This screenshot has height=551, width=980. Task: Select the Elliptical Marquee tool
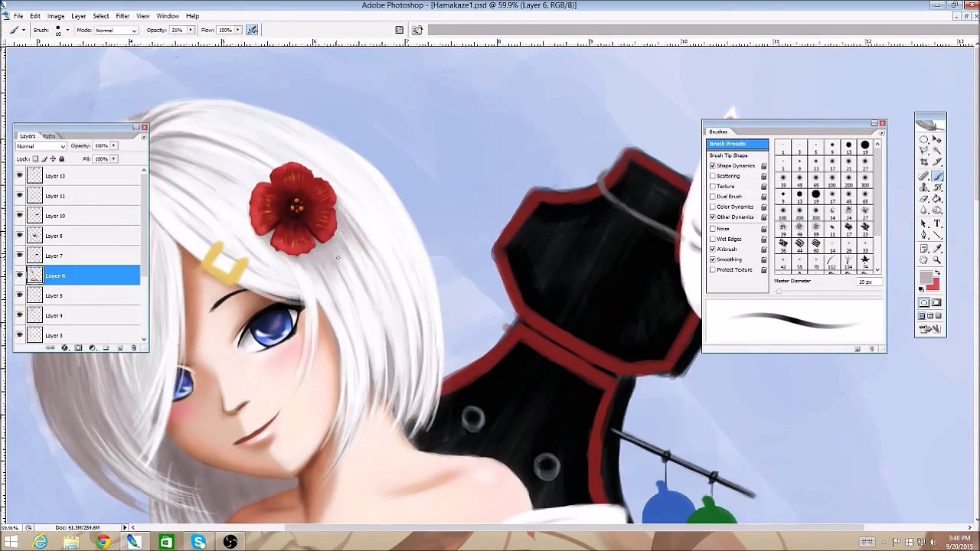coord(923,139)
